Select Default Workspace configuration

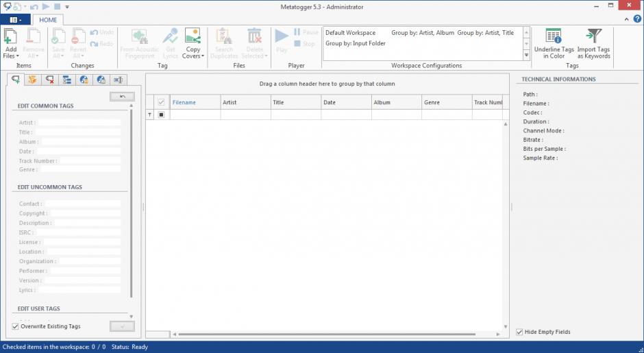[x=350, y=33]
